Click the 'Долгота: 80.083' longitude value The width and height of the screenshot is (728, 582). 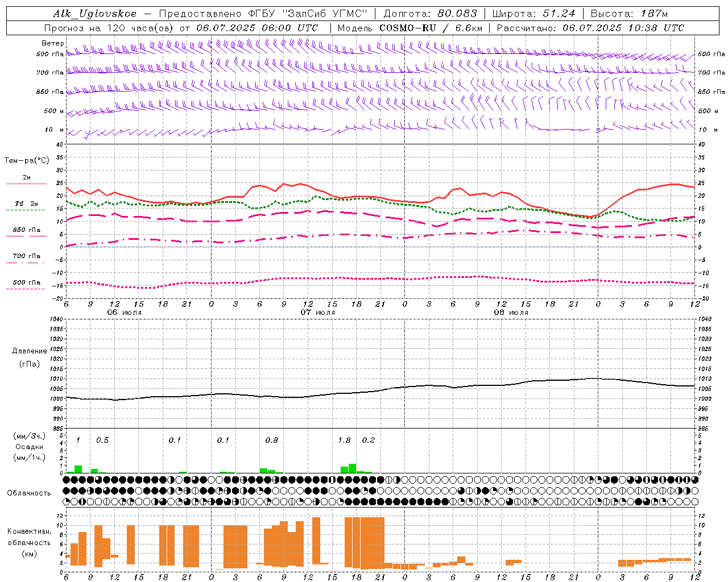tap(431, 14)
